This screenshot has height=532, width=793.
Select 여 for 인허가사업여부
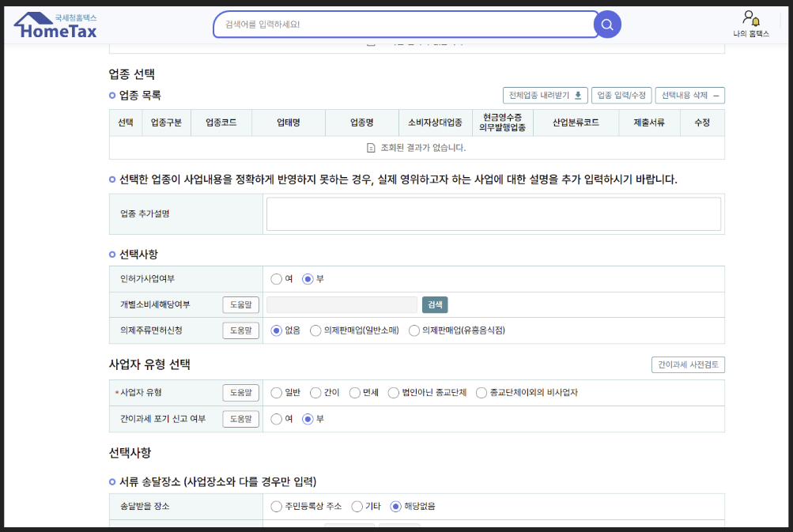277,278
